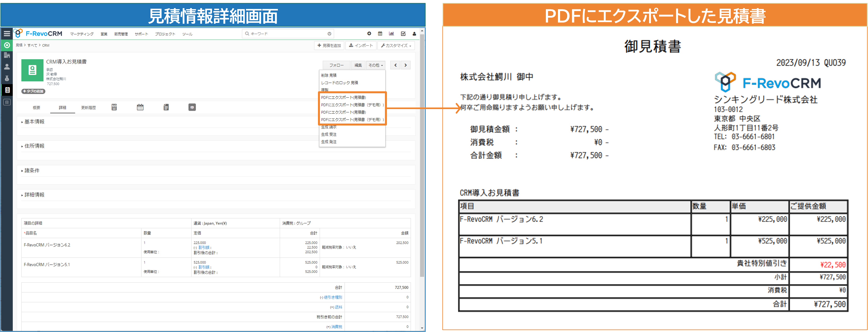Open the マーケティング menu
868x332 pixels.
82,34
